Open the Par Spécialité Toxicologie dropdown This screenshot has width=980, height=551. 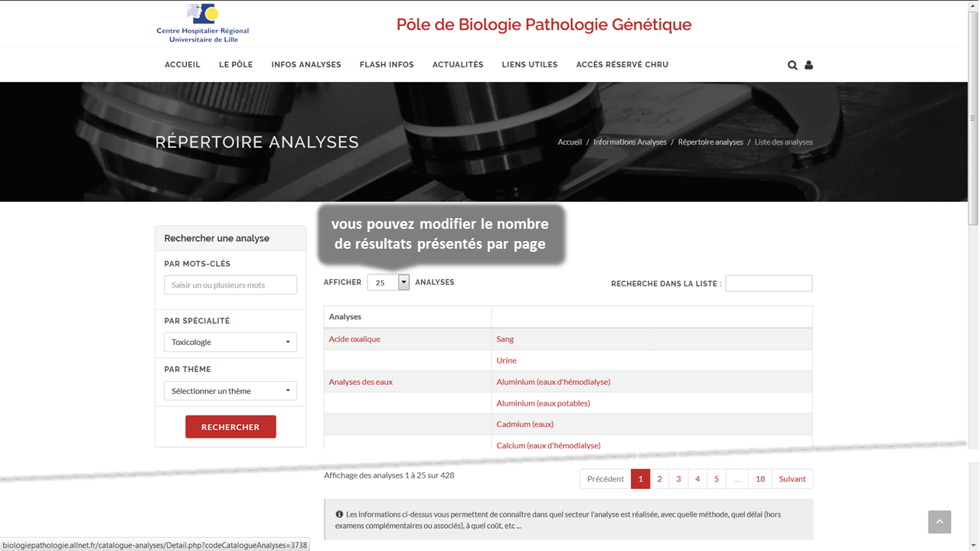[x=230, y=342]
